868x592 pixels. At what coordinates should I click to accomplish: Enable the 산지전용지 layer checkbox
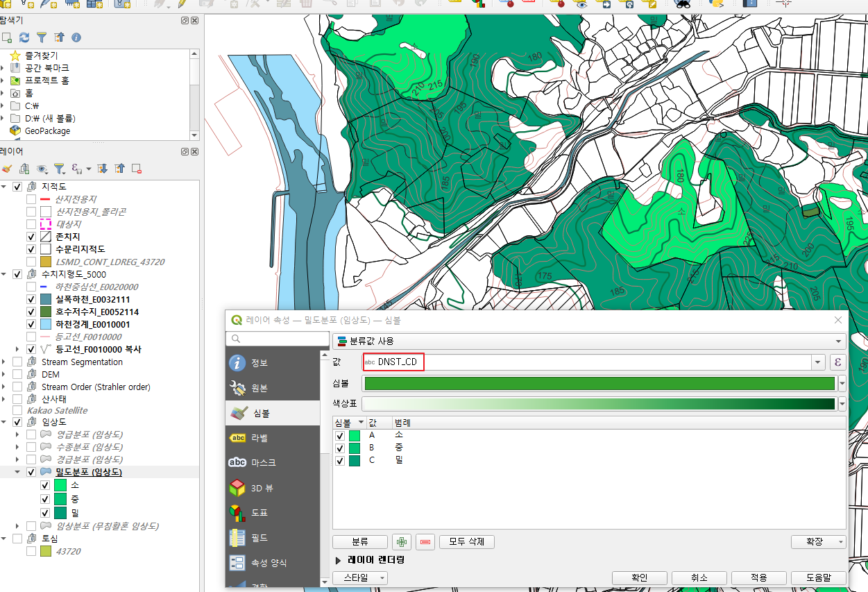point(31,199)
